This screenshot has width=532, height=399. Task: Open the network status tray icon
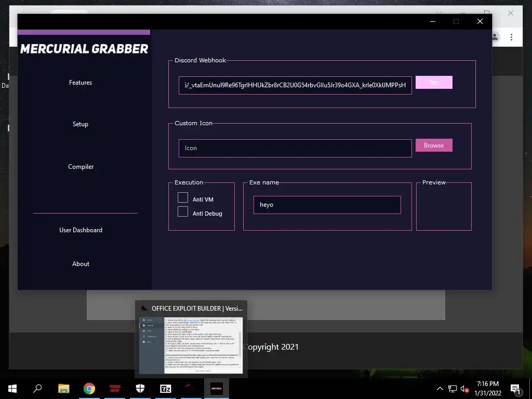tap(453, 389)
